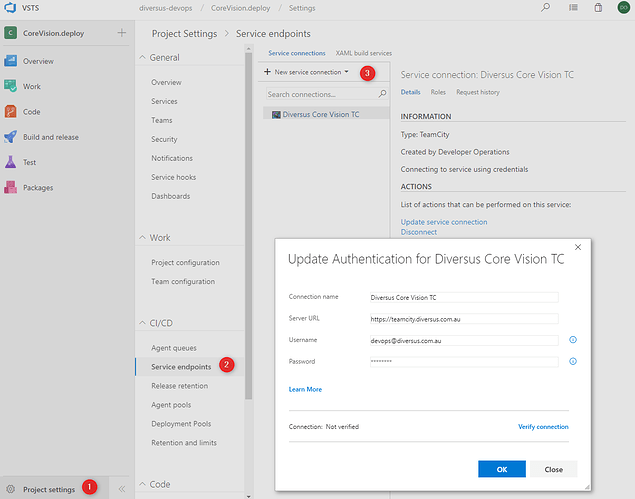Open New service connection dropdown
The width and height of the screenshot is (635, 499).
tap(307, 72)
